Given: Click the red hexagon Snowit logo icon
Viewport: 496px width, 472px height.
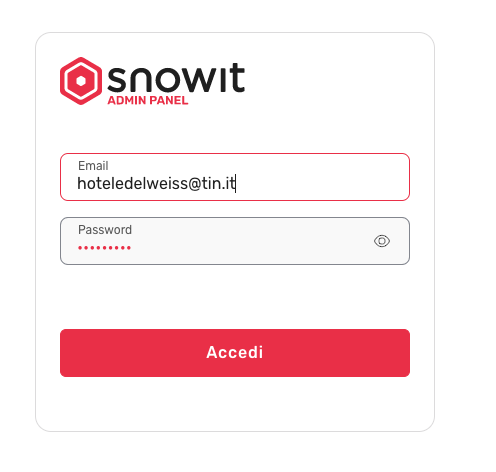Looking at the screenshot, I should pos(81,81).
